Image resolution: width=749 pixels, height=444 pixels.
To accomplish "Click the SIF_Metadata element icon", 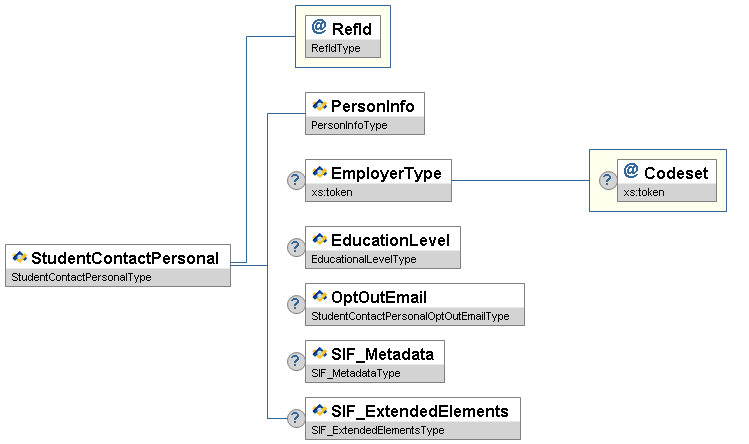I will [x=320, y=354].
